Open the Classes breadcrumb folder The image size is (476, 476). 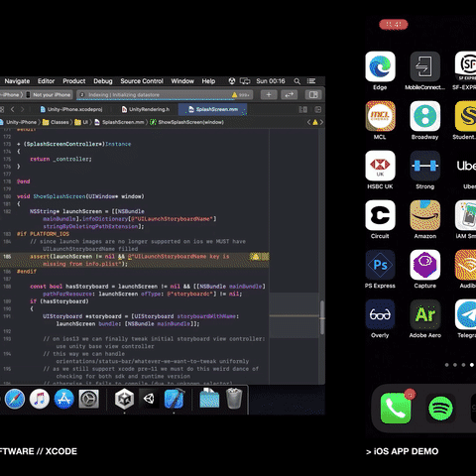tap(56, 122)
